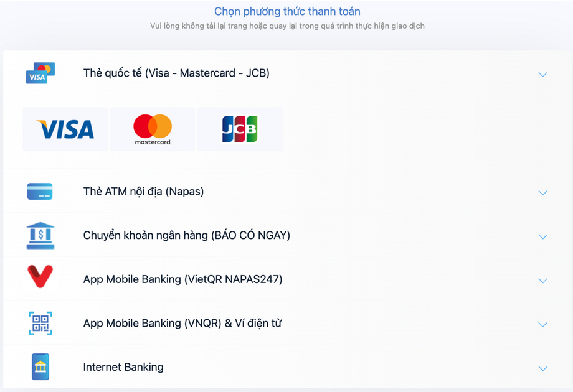
Task: Expand the VNQR & Ví điện tử chevron
Action: point(542,324)
